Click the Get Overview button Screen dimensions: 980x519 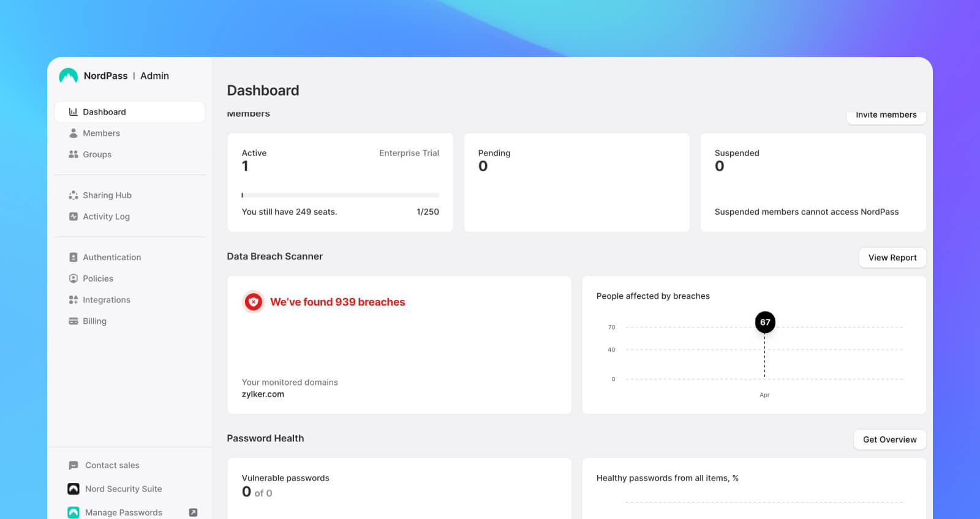click(x=890, y=439)
